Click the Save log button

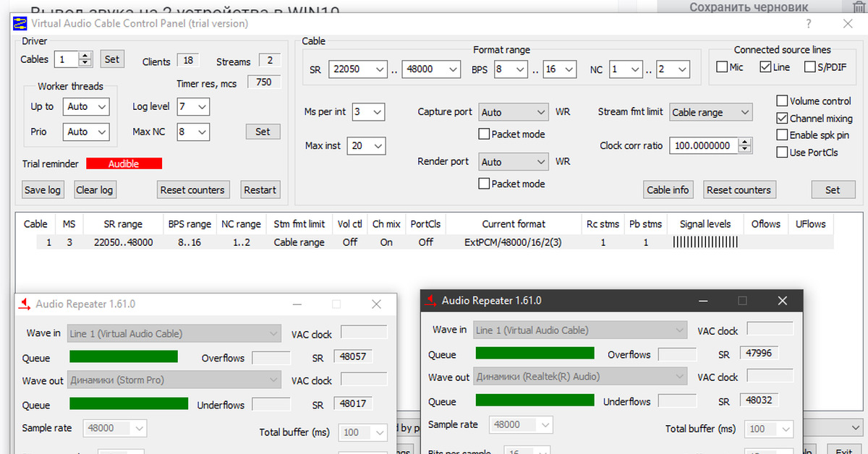(43, 190)
